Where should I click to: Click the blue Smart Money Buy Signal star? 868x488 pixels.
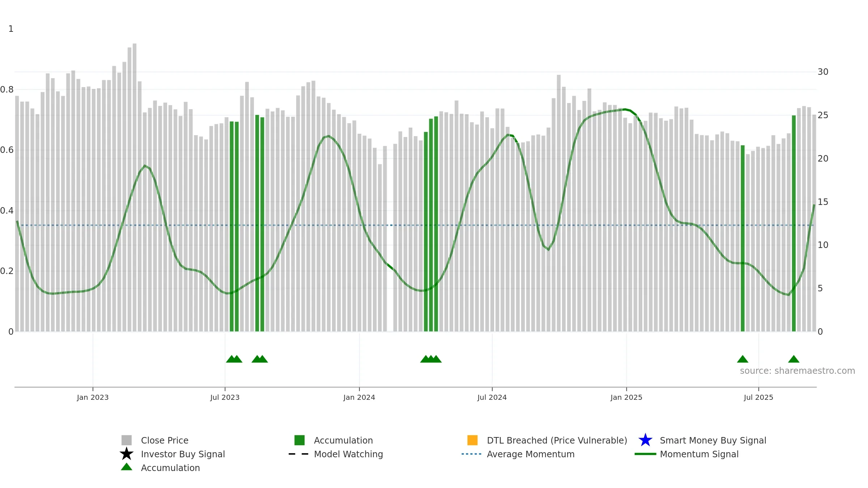[645, 440]
